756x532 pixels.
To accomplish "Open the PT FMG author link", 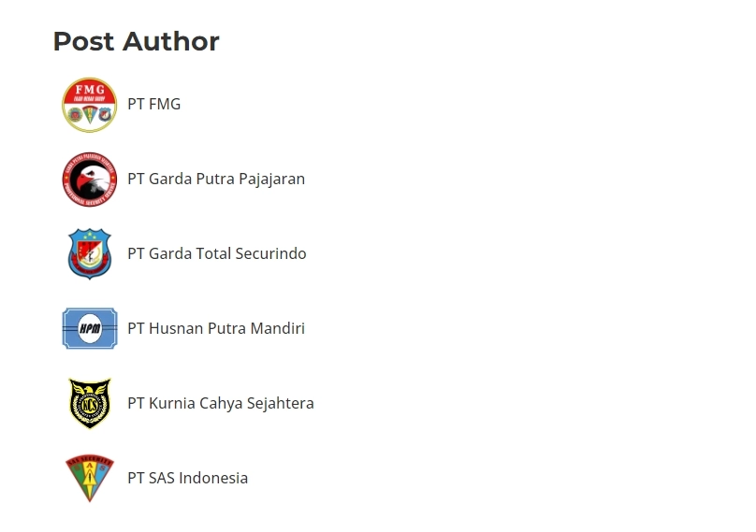I will (154, 105).
